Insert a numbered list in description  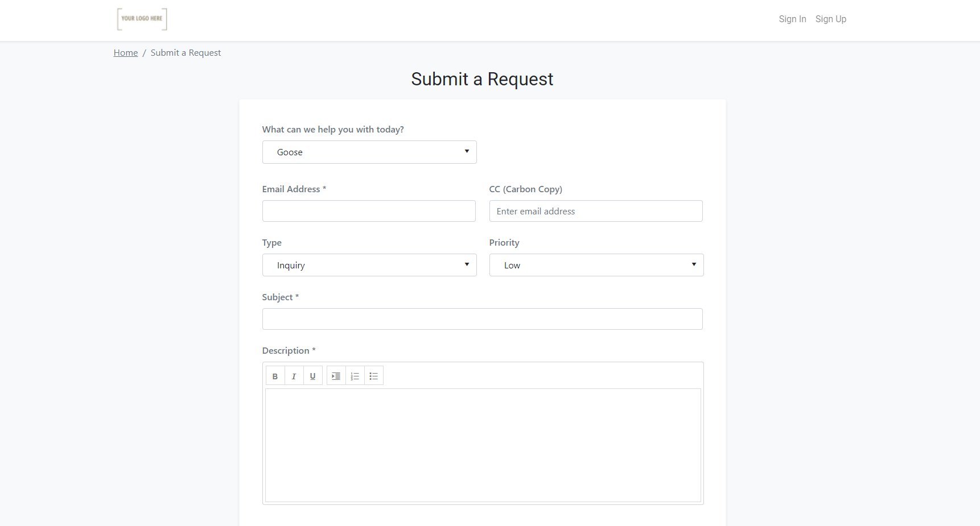pyautogui.click(x=355, y=376)
